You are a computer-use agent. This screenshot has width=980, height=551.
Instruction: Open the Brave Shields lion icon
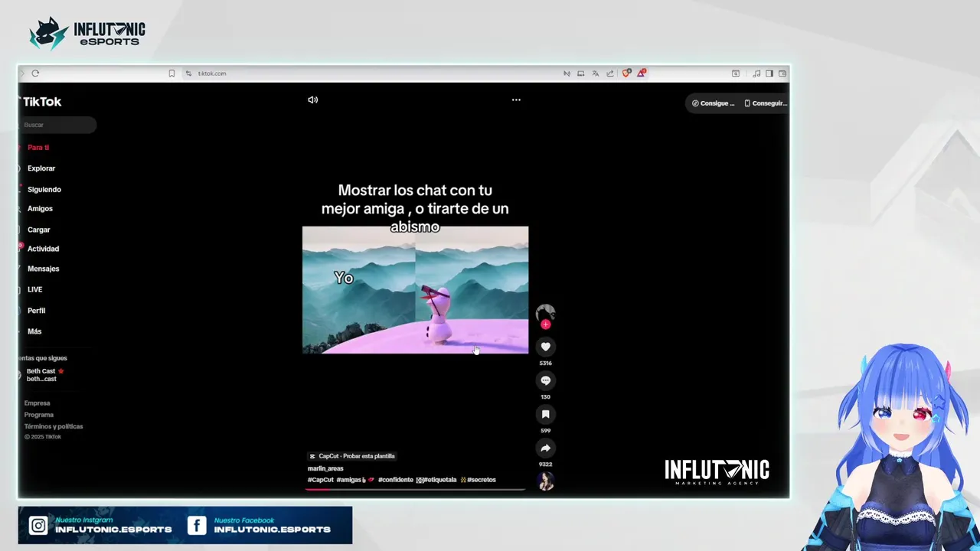(x=626, y=73)
